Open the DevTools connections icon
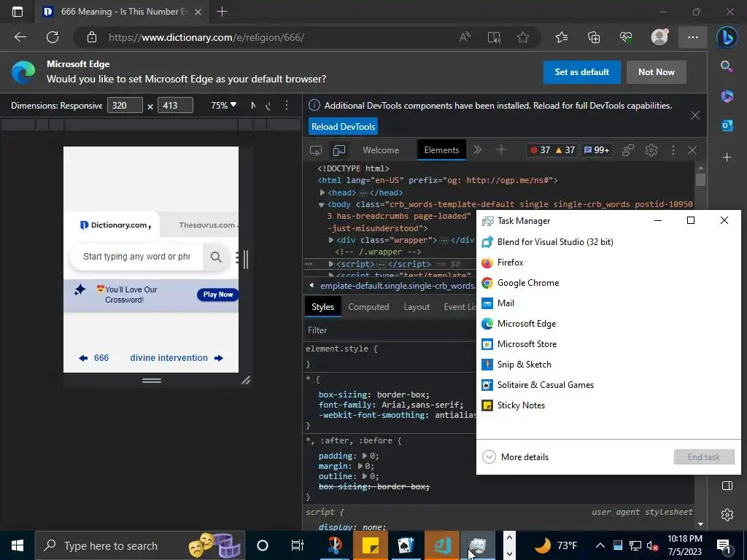 click(628, 150)
